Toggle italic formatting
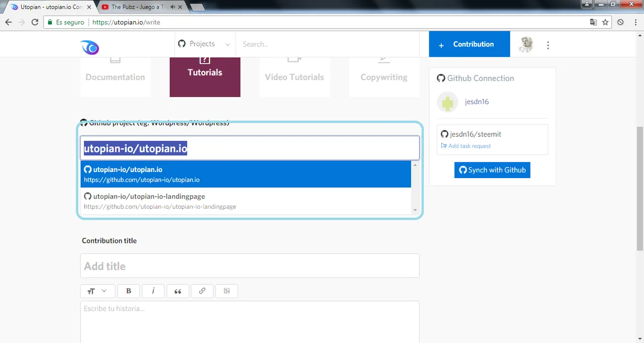 coord(153,291)
